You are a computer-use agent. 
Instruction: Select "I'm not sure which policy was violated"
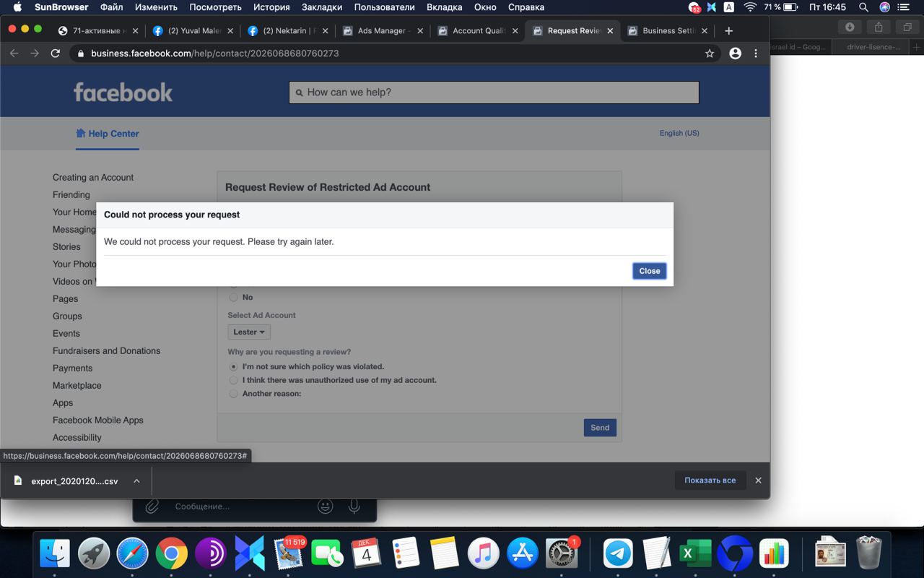[233, 367]
